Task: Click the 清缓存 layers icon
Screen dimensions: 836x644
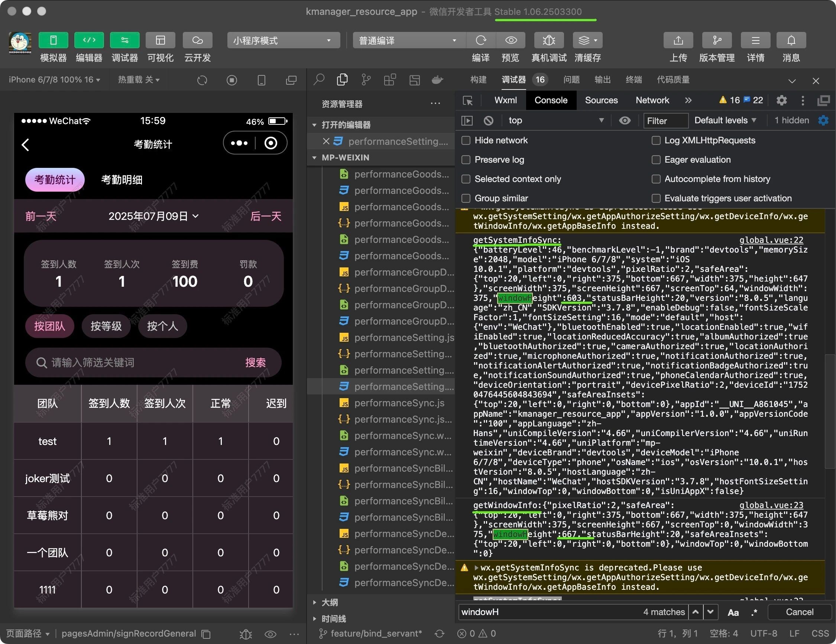Action: tap(584, 40)
